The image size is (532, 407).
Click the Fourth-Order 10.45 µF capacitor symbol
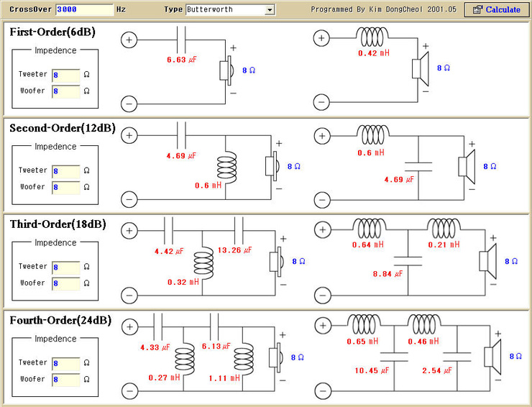[394, 357]
